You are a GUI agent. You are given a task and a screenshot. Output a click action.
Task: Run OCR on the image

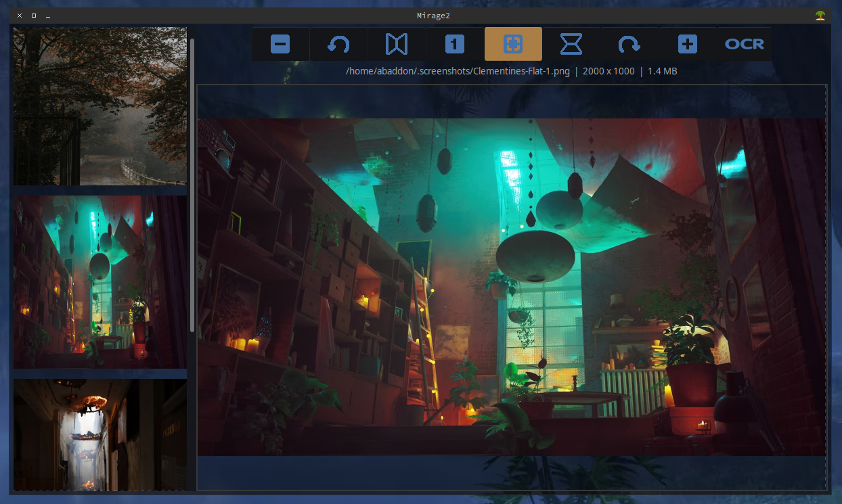coord(745,44)
